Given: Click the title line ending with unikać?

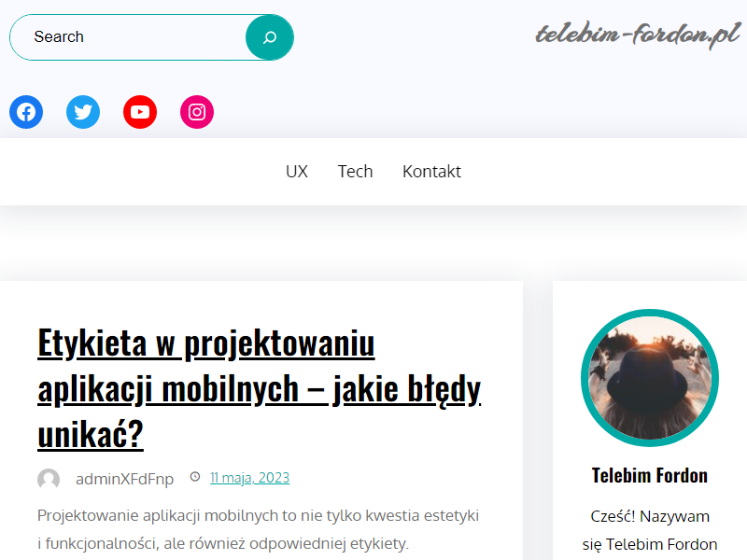Looking at the screenshot, I should coord(91,434).
